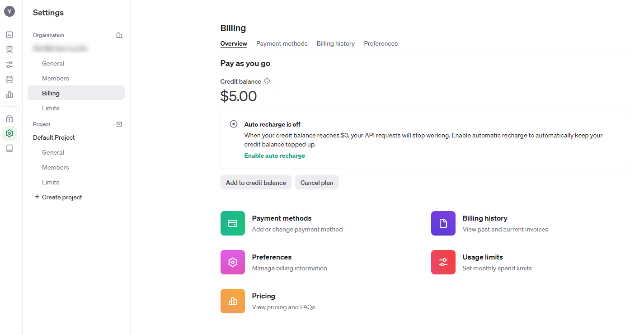View Usage via the bar chart icon
The image size is (644, 335).
[x=9, y=94]
